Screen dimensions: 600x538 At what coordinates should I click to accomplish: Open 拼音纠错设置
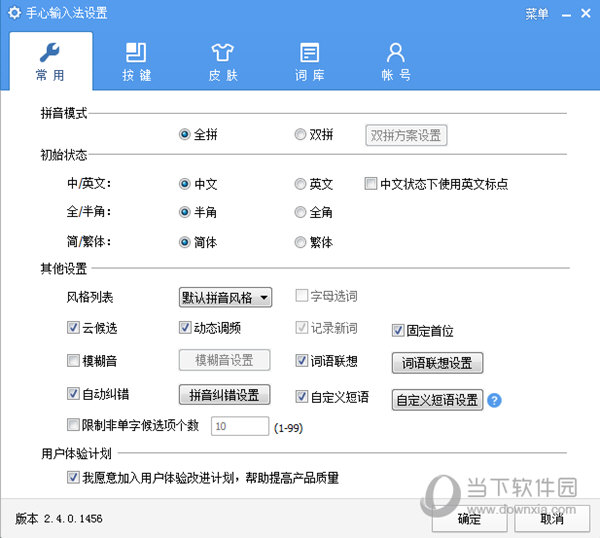point(225,395)
